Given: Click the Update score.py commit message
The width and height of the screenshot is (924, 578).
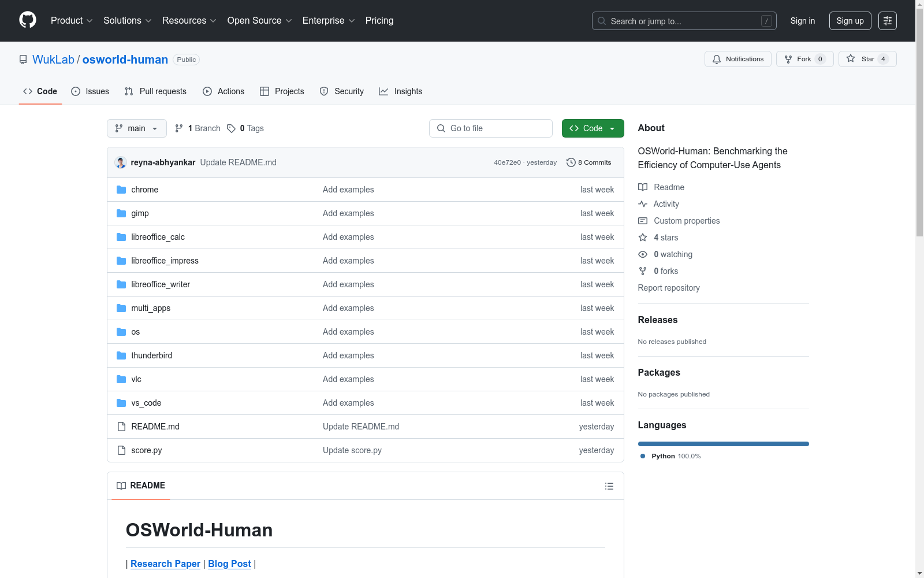Looking at the screenshot, I should [x=352, y=450].
